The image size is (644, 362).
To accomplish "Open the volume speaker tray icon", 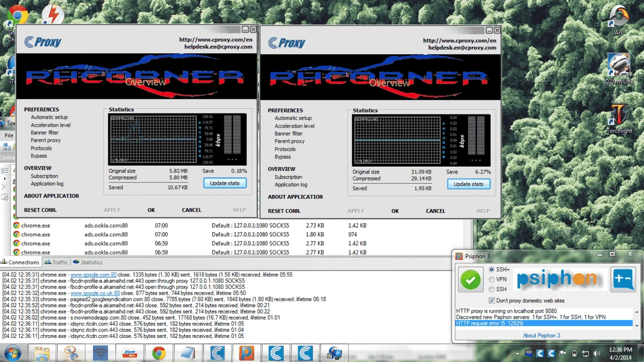I will [597, 354].
